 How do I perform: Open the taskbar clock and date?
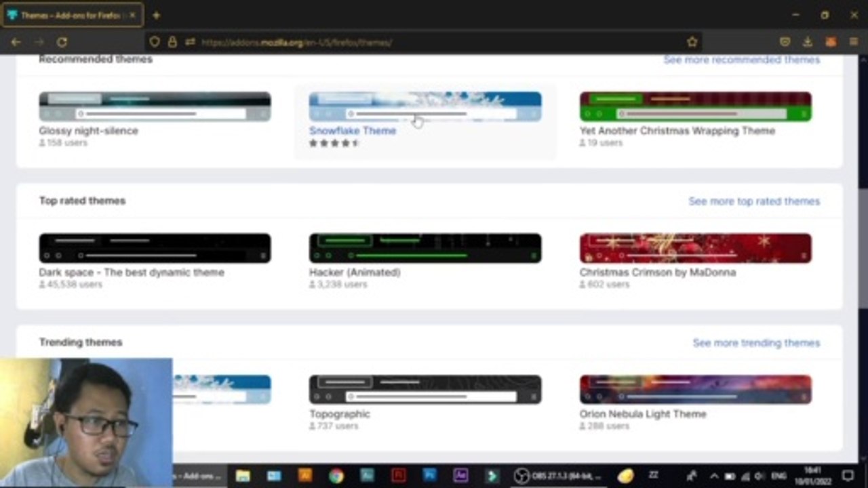click(812, 476)
